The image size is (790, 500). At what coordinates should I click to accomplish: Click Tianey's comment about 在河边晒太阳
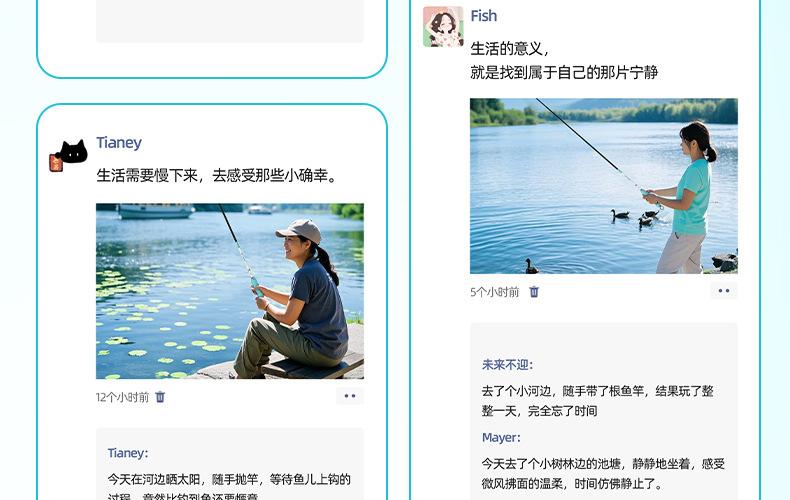tap(229, 488)
